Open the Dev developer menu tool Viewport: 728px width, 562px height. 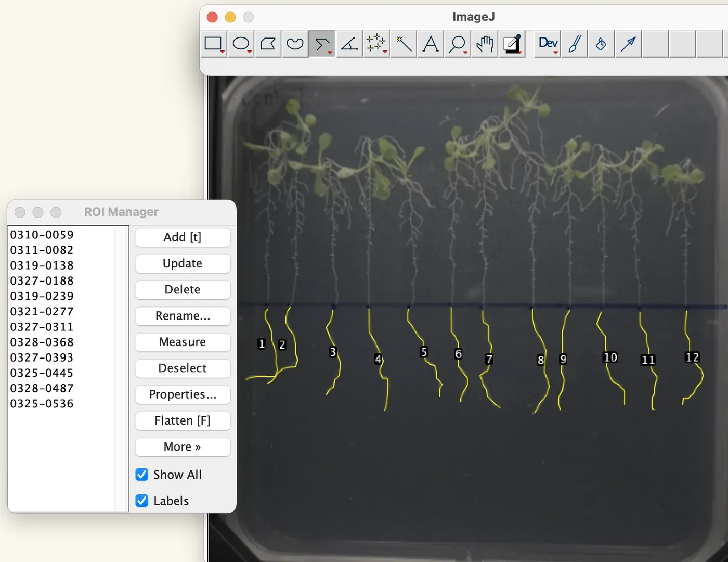point(548,44)
